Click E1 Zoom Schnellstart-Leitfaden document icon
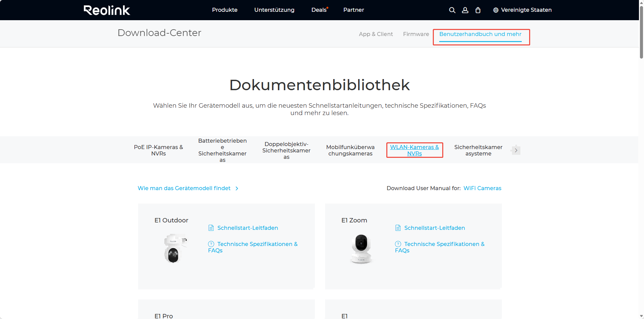Screen dimensions: 644x319 pyautogui.click(x=398, y=228)
